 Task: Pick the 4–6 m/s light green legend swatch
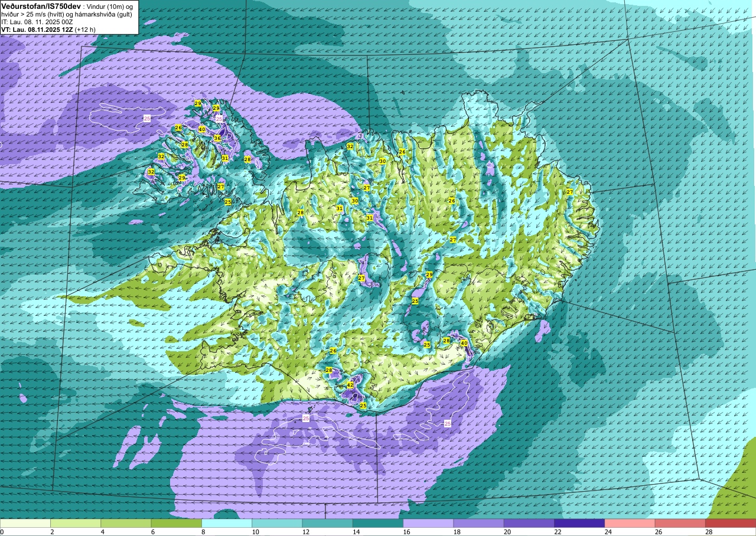pyautogui.click(x=126, y=523)
